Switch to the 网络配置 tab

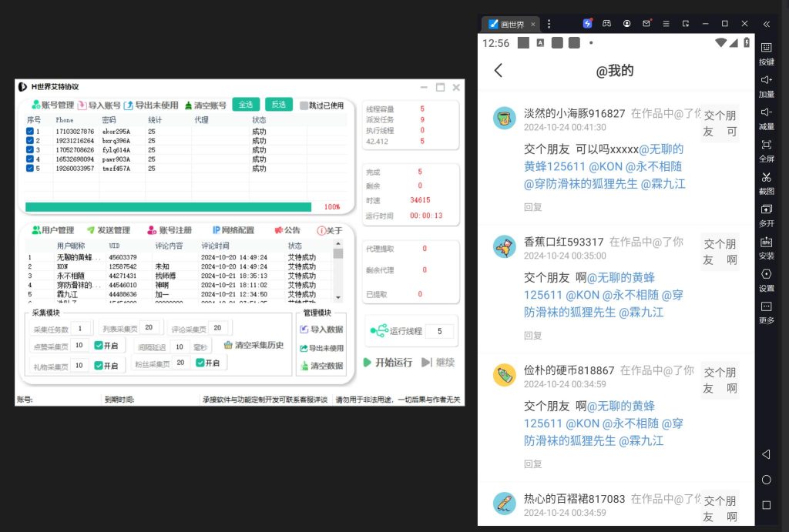coord(233,230)
